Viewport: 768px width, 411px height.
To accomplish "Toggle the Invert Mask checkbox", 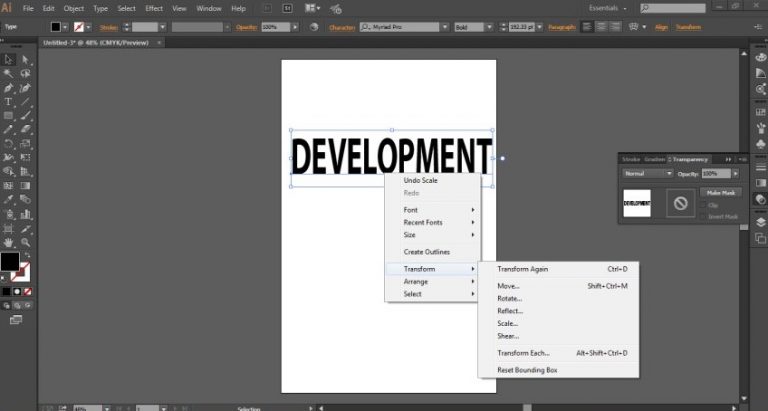I will coord(704,217).
